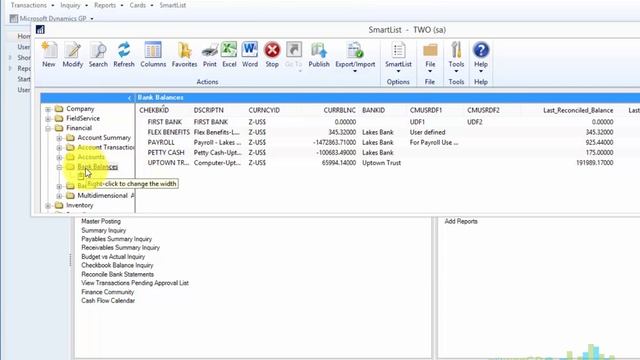Image resolution: width=640 pixels, height=360 pixels.
Task: Open Receivables Summary Inquiry link
Action: (120, 248)
